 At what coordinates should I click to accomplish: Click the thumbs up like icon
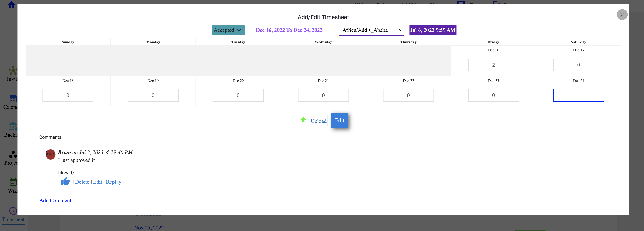click(x=65, y=181)
